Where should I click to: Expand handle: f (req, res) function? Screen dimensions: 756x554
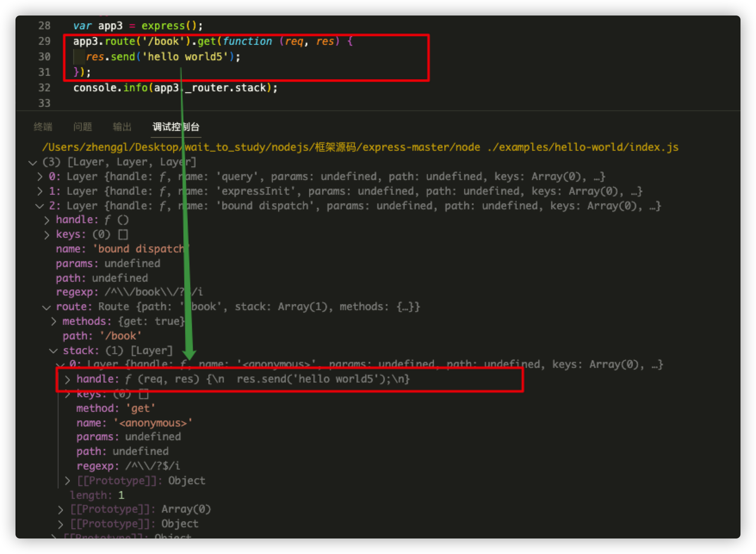click(67, 380)
